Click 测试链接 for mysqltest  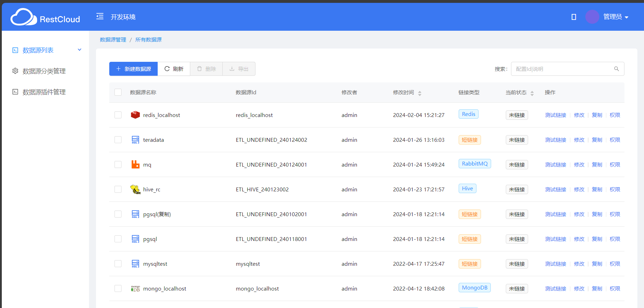coord(555,264)
